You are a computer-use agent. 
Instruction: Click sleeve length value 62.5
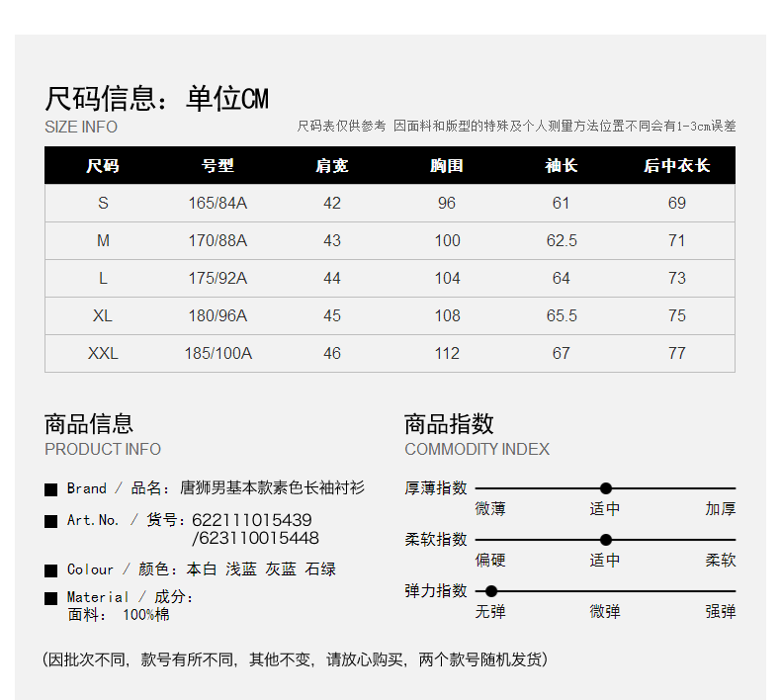click(562, 240)
